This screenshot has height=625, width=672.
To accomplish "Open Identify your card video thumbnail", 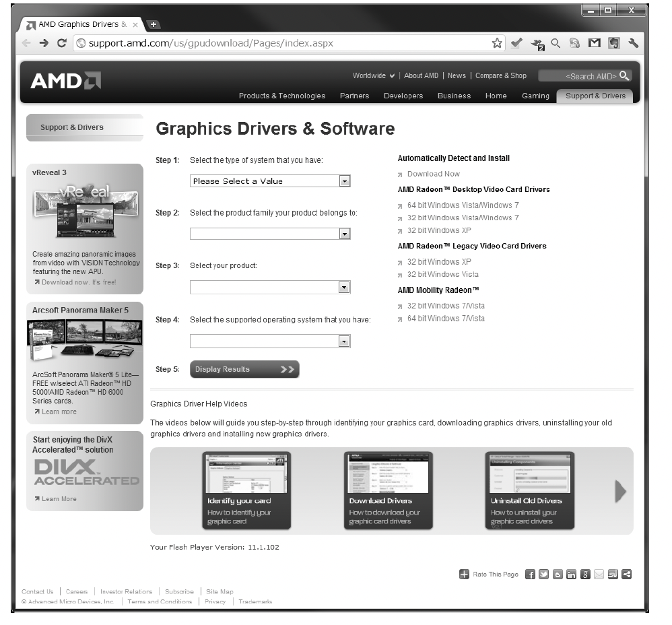I will (246, 490).
